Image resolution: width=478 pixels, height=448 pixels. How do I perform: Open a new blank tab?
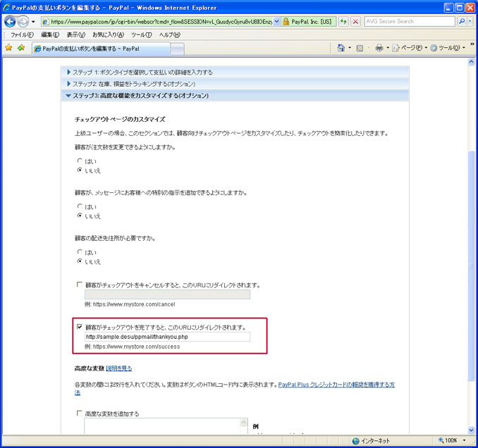177,49
